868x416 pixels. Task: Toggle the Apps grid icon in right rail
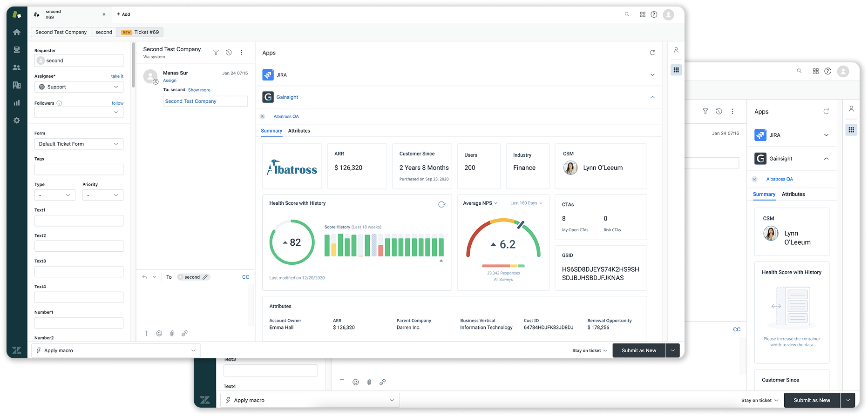tap(676, 70)
